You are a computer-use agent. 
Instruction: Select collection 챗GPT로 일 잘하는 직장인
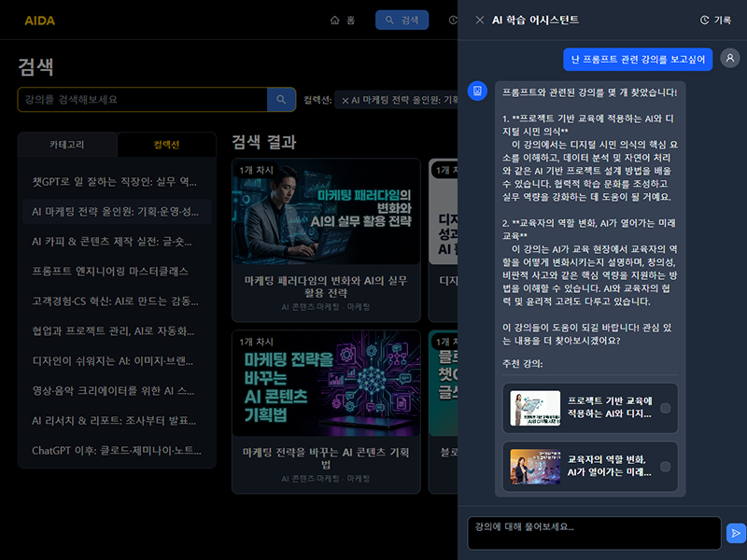pos(117,181)
